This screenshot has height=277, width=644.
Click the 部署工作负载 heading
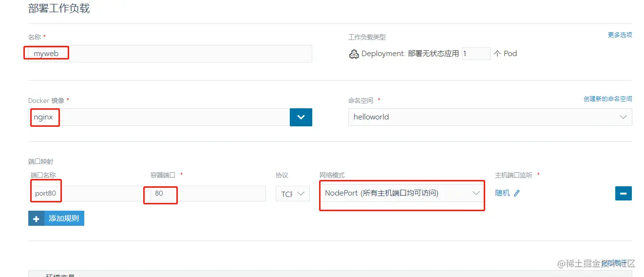[x=59, y=9]
